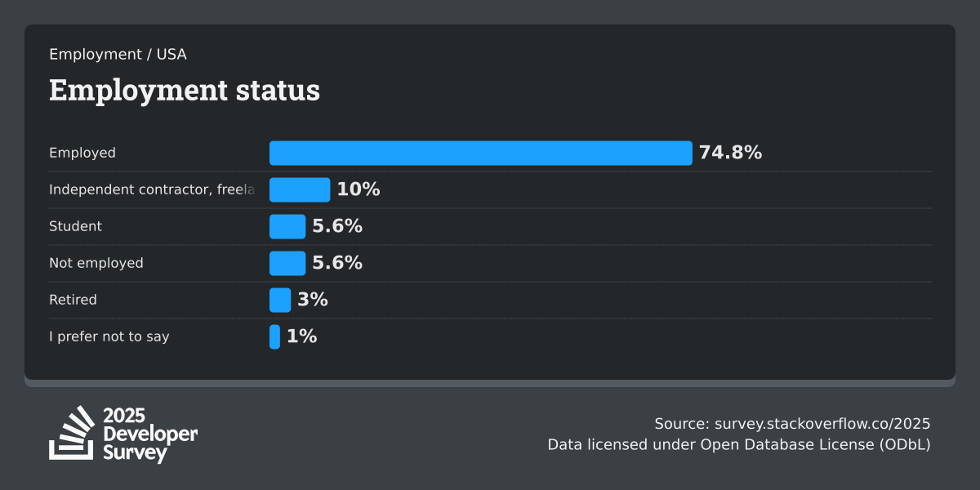Screen dimensions: 980x490
Task: Click the "Retired" row label
Action: coord(73,300)
